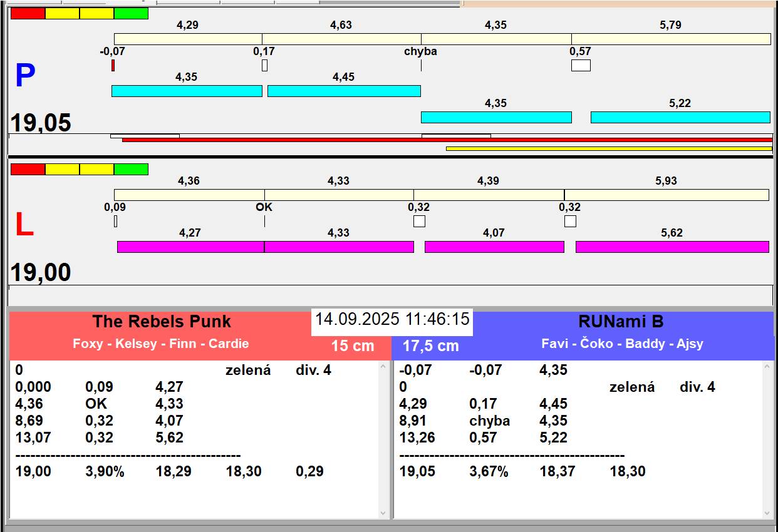The width and height of the screenshot is (778, 532).
Task: Click the white 0,57 pass box in lane P
Action: pos(581,65)
